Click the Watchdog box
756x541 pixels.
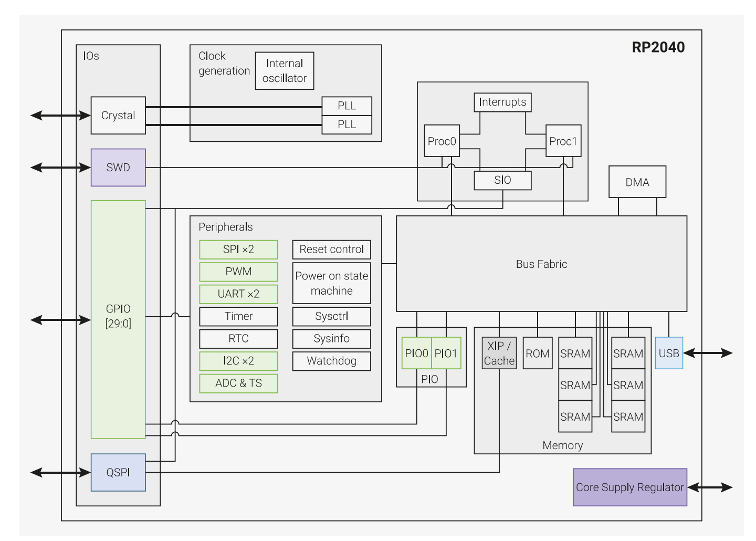point(331,361)
